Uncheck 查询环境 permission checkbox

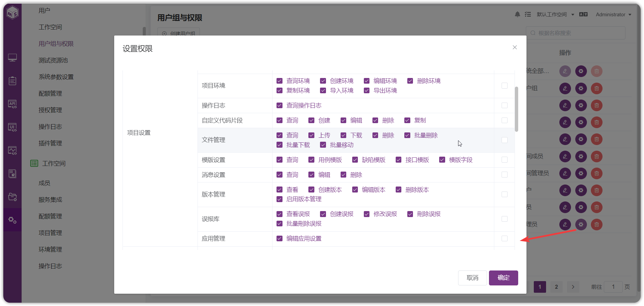coord(280,81)
